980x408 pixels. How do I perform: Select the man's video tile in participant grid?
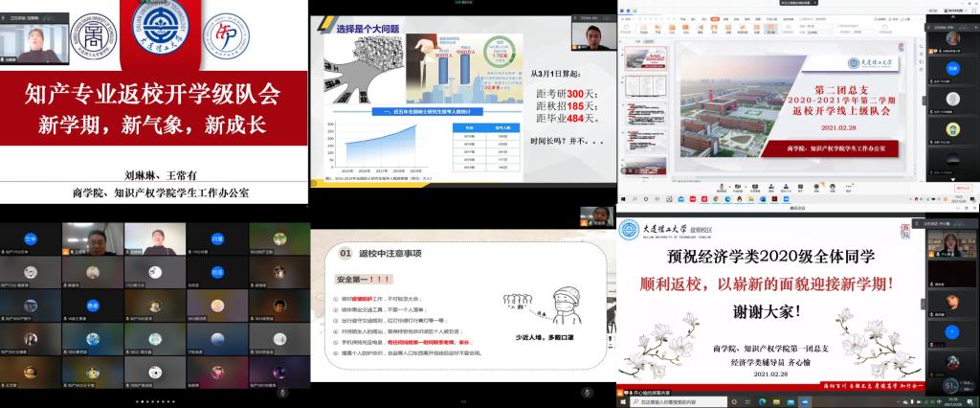[x=91, y=240]
